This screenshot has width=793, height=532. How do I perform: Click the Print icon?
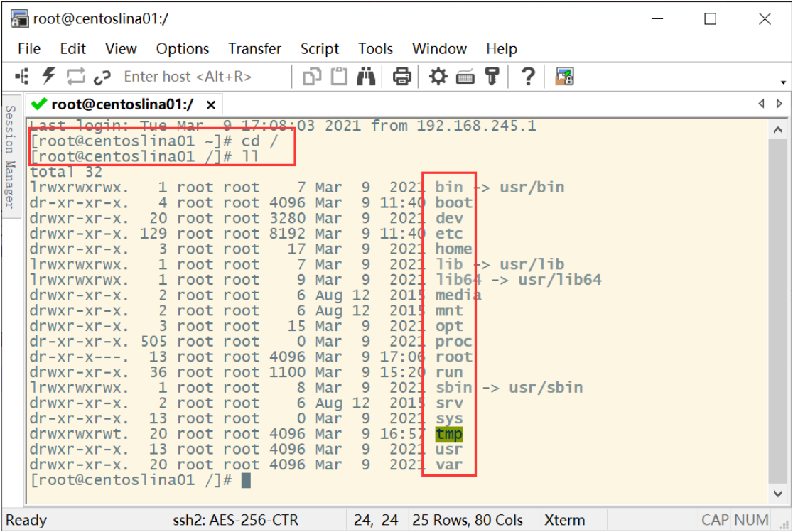pyautogui.click(x=402, y=77)
